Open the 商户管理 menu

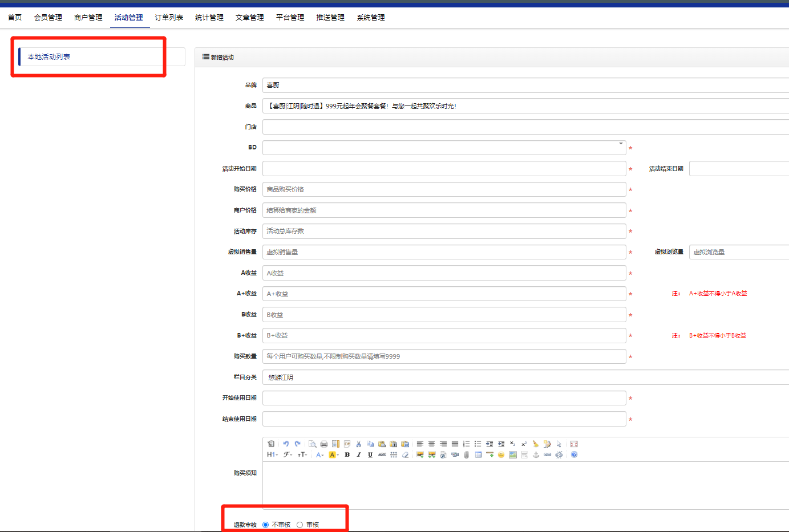pos(88,18)
